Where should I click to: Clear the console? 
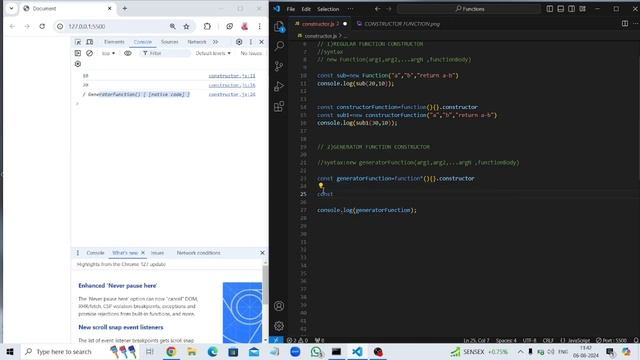(89, 53)
